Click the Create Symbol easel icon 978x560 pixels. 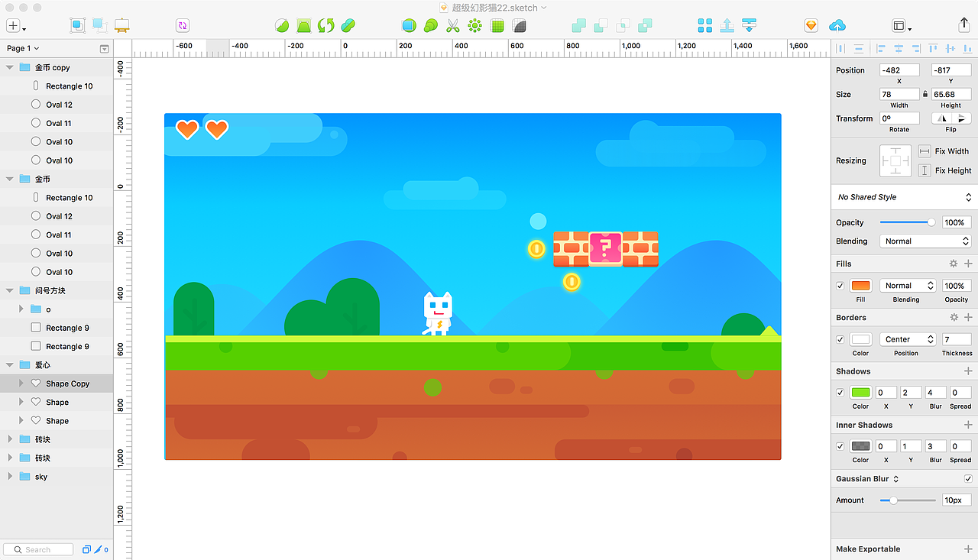[x=121, y=25]
